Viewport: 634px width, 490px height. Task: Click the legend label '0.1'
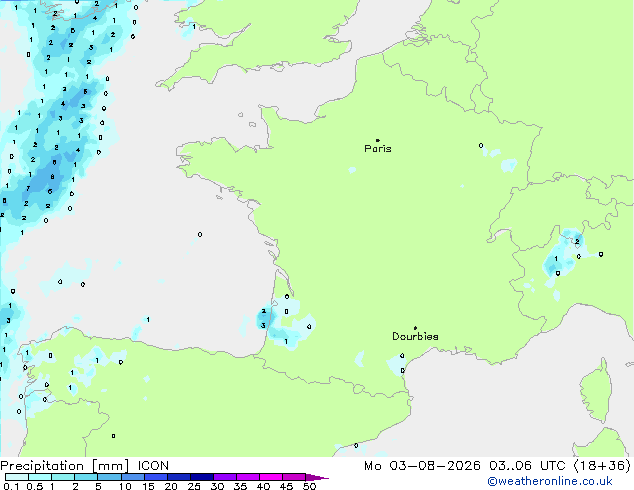11,486
